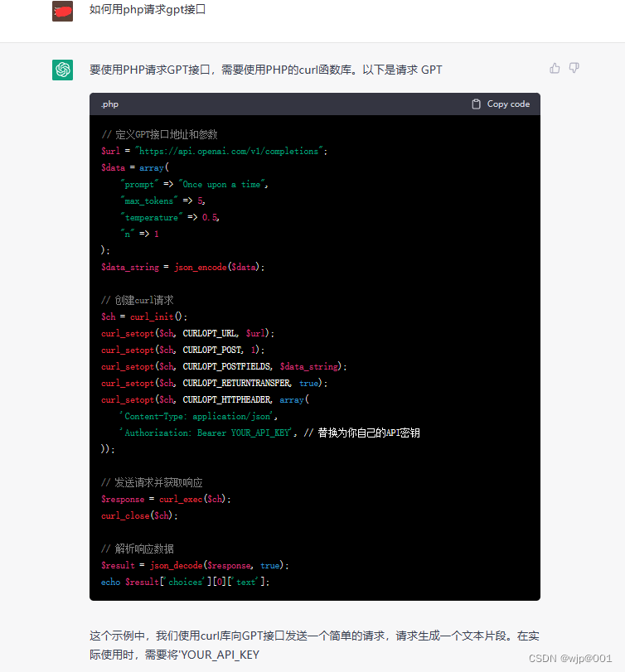Screen dimensions: 625x672
Task: Click the ChatGPT green logo avatar
Action: click(x=63, y=70)
